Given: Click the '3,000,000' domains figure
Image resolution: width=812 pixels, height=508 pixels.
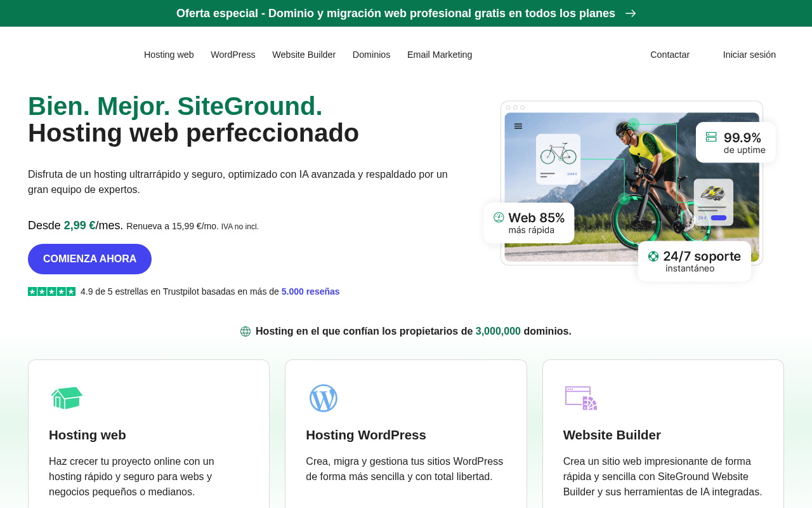Looking at the screenshot, I should tap(498, 331).
